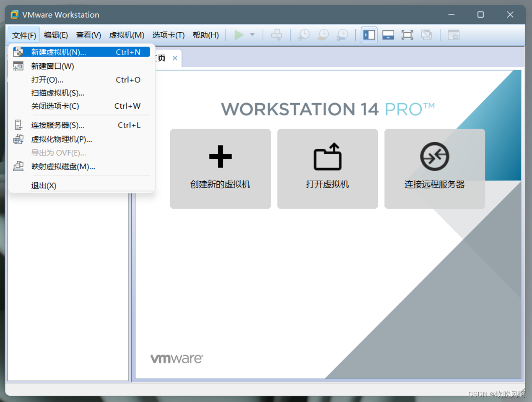The height and width of the screenshot is (402, 532).
Task: Toggle the console view display icon
Action: pos(388,35)
